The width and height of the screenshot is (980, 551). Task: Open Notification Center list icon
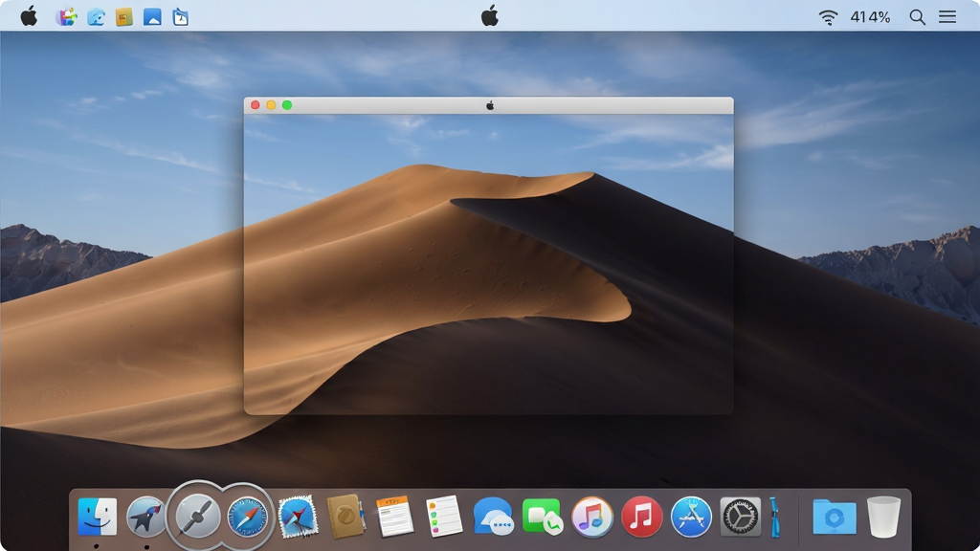pyautogui.click(x=947, y=17)
